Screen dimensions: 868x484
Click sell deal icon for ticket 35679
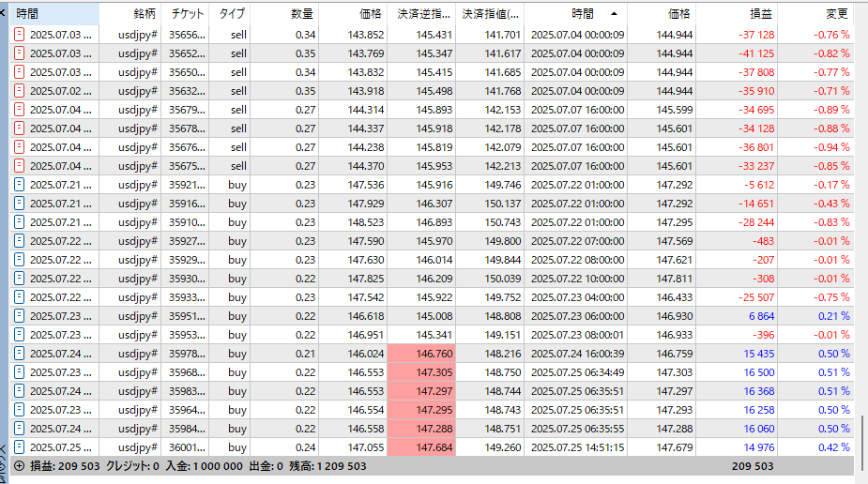click(19, 110)
